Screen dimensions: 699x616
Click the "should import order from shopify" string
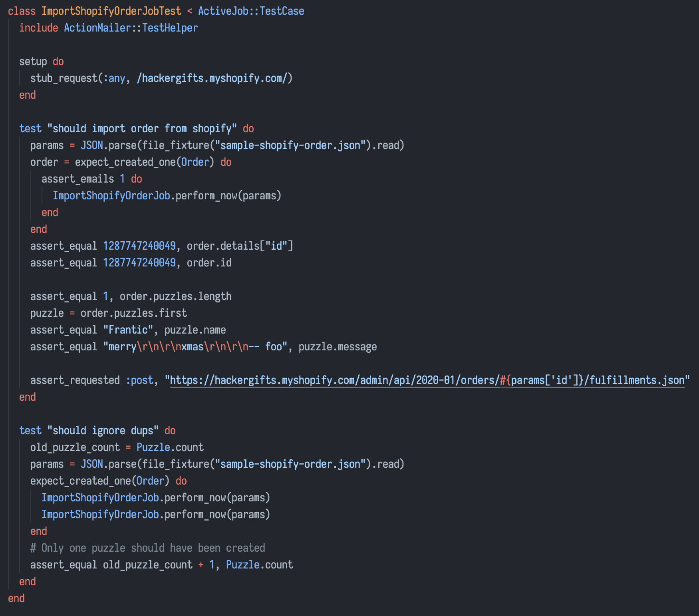click(x=142, y=129)
